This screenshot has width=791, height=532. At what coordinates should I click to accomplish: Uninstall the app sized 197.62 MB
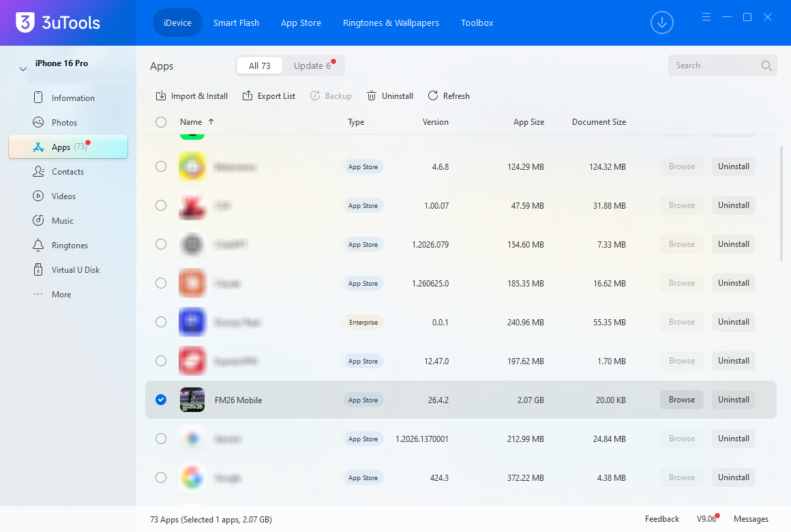coord(734,361)
